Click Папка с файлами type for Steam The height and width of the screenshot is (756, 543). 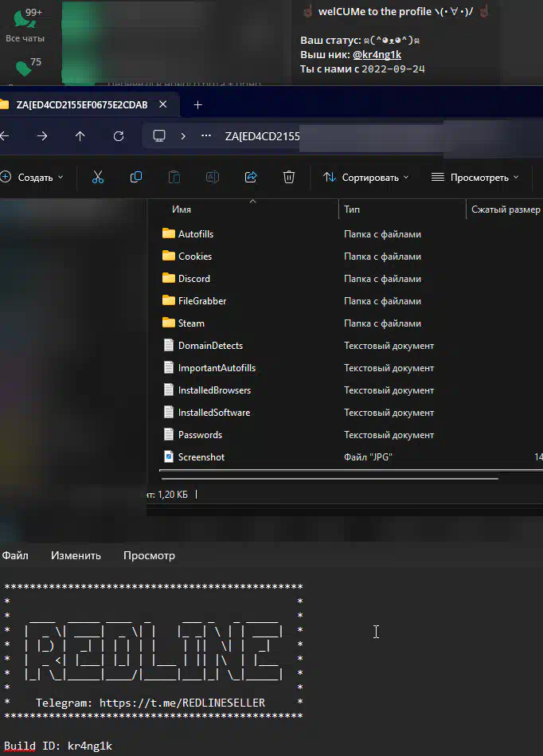(382, 323)
